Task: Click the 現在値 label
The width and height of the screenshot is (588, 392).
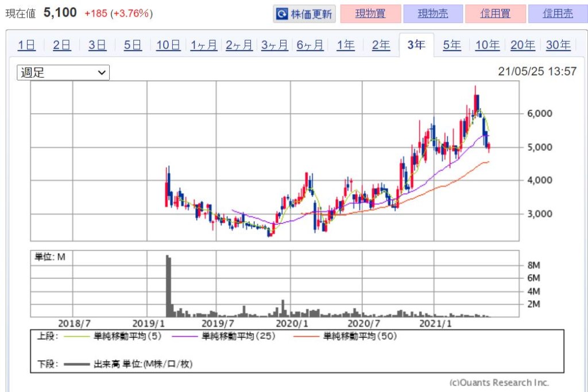Action: [21, 14]
